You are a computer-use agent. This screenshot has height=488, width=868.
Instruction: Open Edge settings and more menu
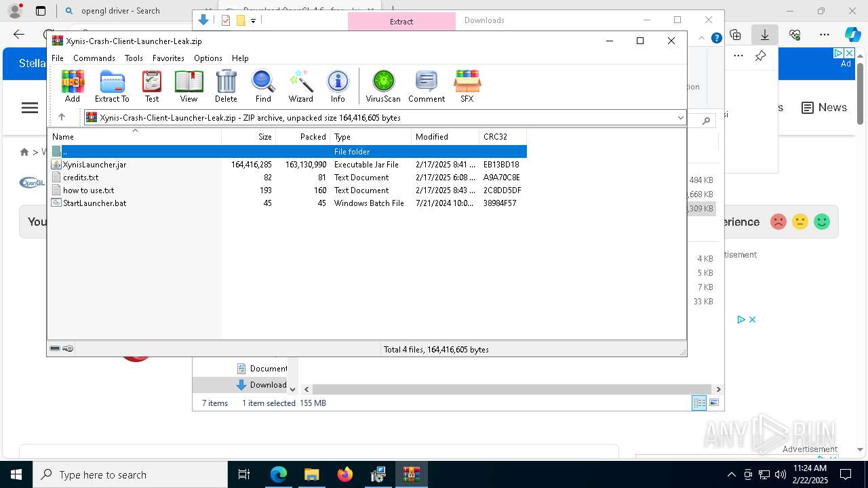825,35
